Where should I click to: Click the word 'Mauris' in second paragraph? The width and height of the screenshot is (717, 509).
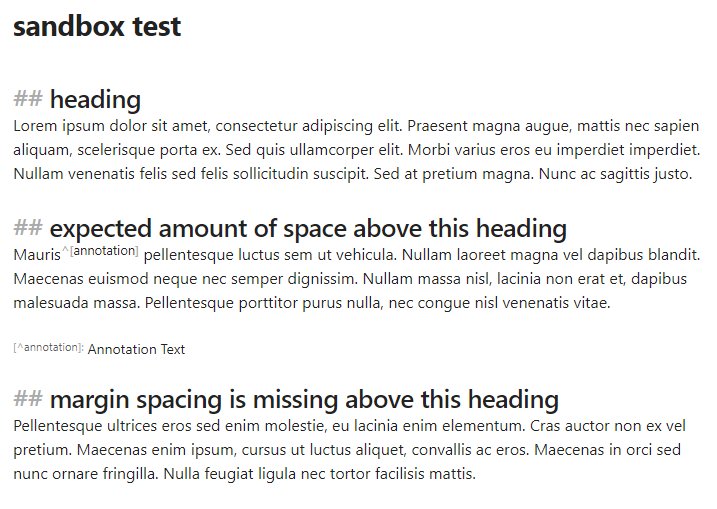(37, 255)
